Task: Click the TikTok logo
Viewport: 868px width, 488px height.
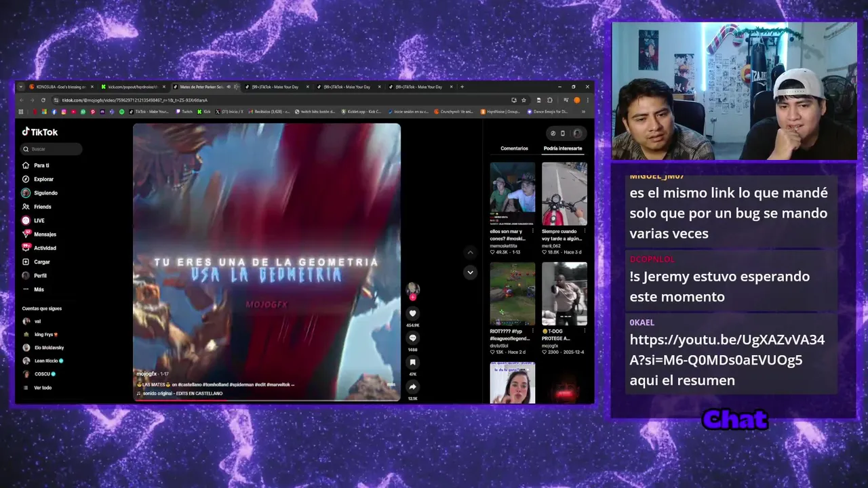Action: coord(40,132)
